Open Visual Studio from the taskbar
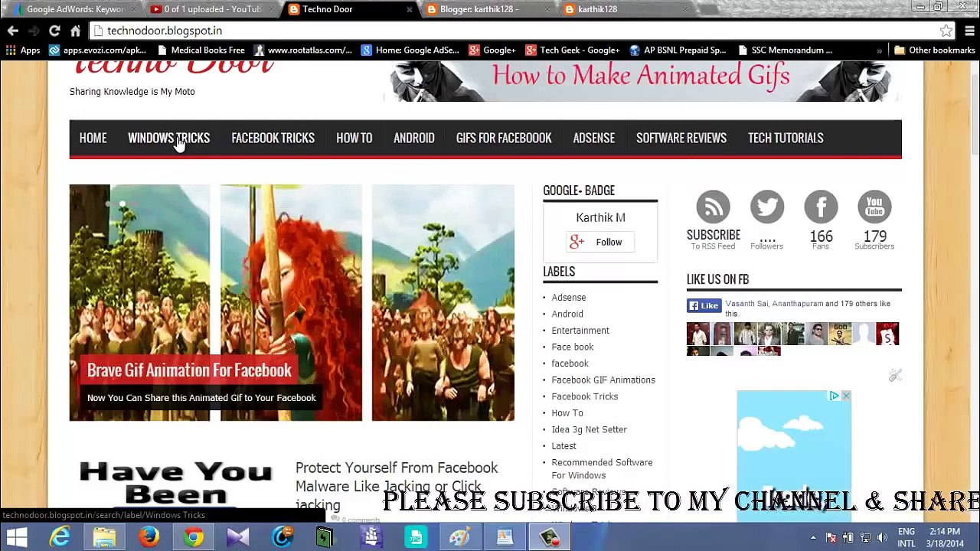Image resolution: width=980 pixels, height=551 pixels. (x=237, y=537)
